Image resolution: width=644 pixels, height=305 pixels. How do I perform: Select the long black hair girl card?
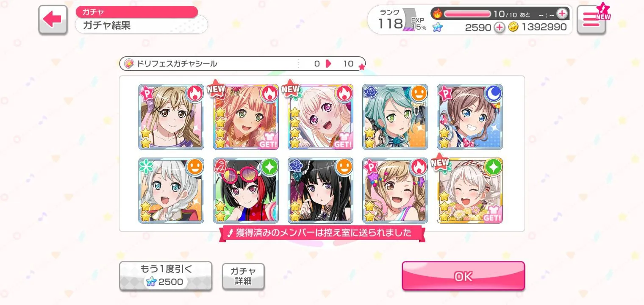tap(320, 191)
